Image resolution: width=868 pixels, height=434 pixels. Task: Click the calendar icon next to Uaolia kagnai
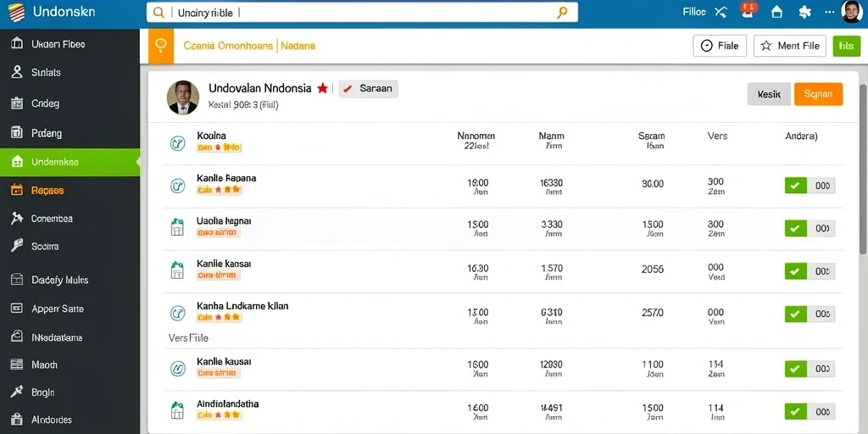tap(177, 227)
